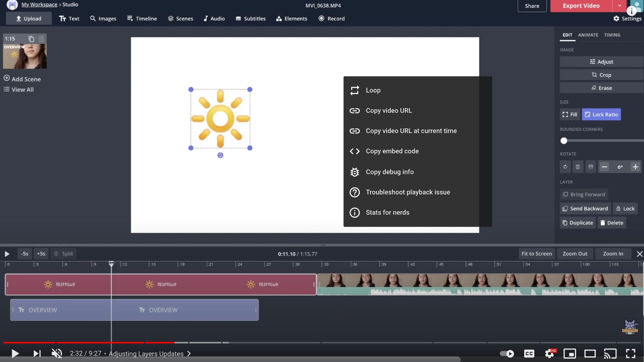The width and height of the screenshot is (644, 362).
Task: Lock the selected layer
Action: pyautogui.click(x=625, y=208)
